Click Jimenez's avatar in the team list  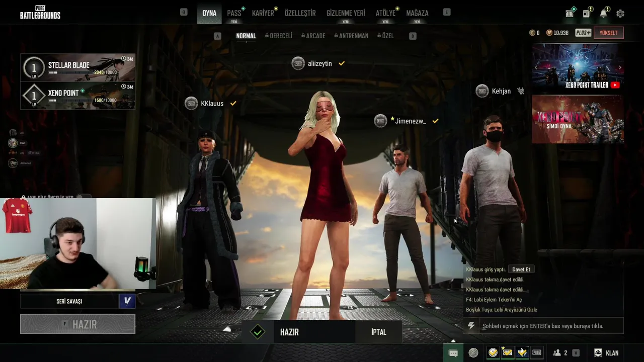(13, 163)
